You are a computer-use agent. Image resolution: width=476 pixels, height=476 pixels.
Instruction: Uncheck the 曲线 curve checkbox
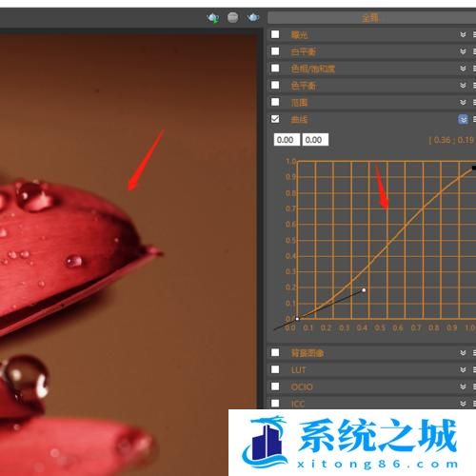click(275, 119)
